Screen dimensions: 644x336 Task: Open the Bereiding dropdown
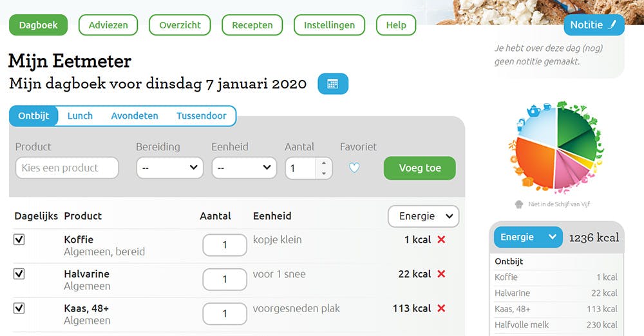[169, 168]
